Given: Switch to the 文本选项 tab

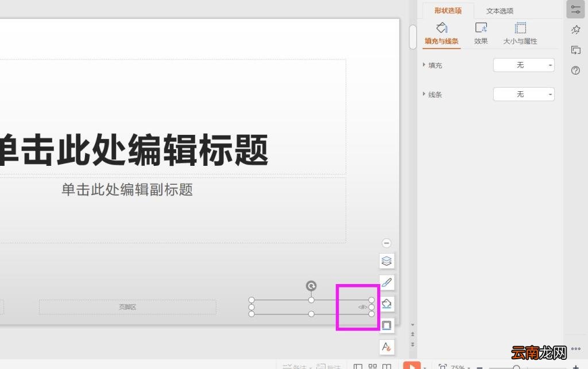Looking at the screenshot, I should [499, 10].
